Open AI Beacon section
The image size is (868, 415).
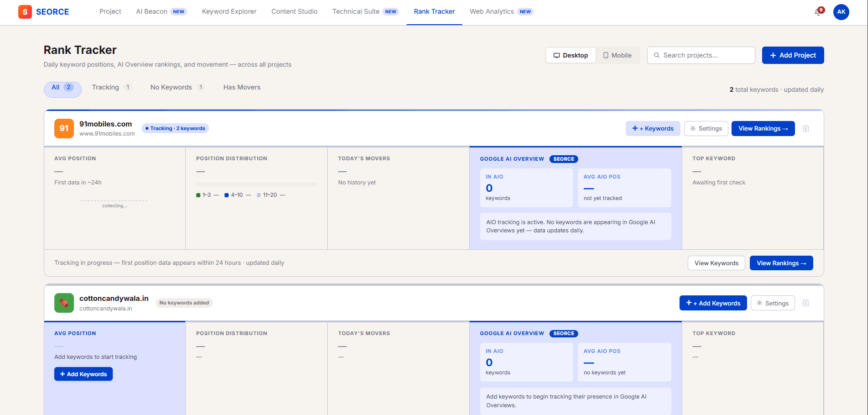[161, 11]
